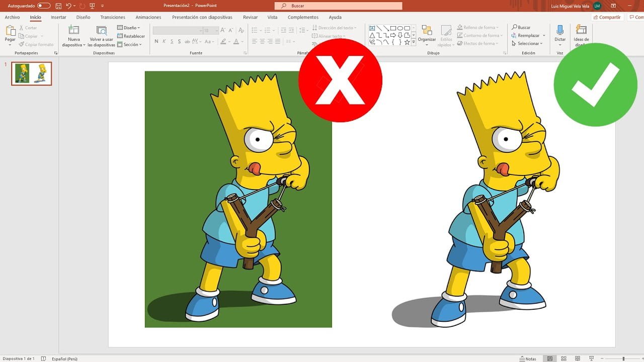Select slide 1 thumbnail
The width and height of the screenshot is (644, 362).
click(32, 73)
